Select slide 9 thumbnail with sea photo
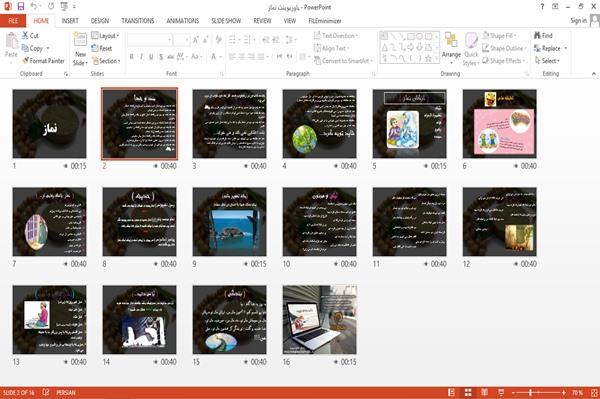The height and width of the screenshot is (399, 600). pos(230,221)
